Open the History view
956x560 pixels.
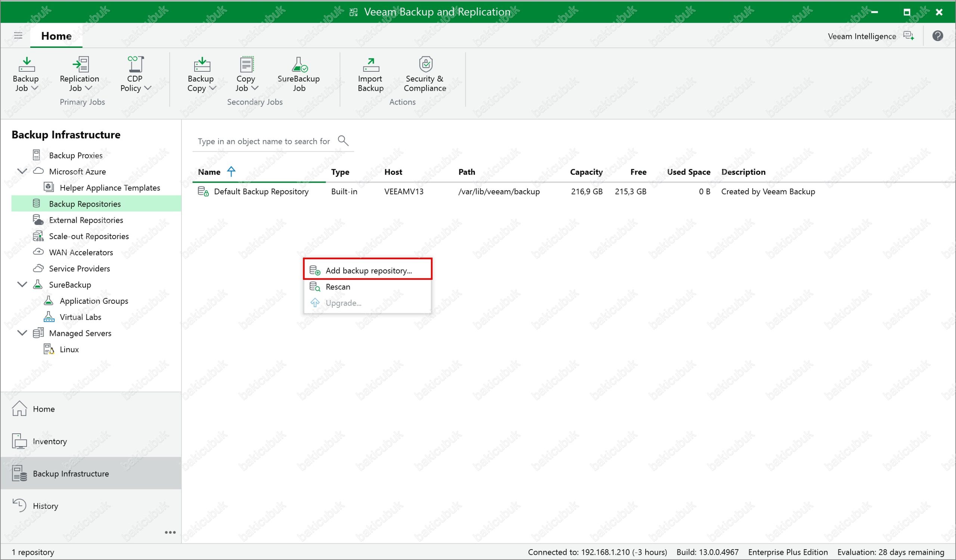46,506
